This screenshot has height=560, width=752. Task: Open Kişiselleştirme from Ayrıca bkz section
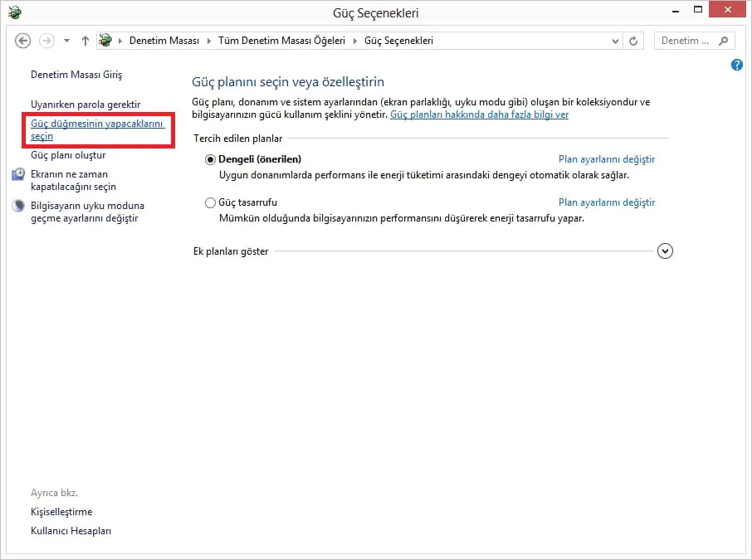click(x=60, y=512)
